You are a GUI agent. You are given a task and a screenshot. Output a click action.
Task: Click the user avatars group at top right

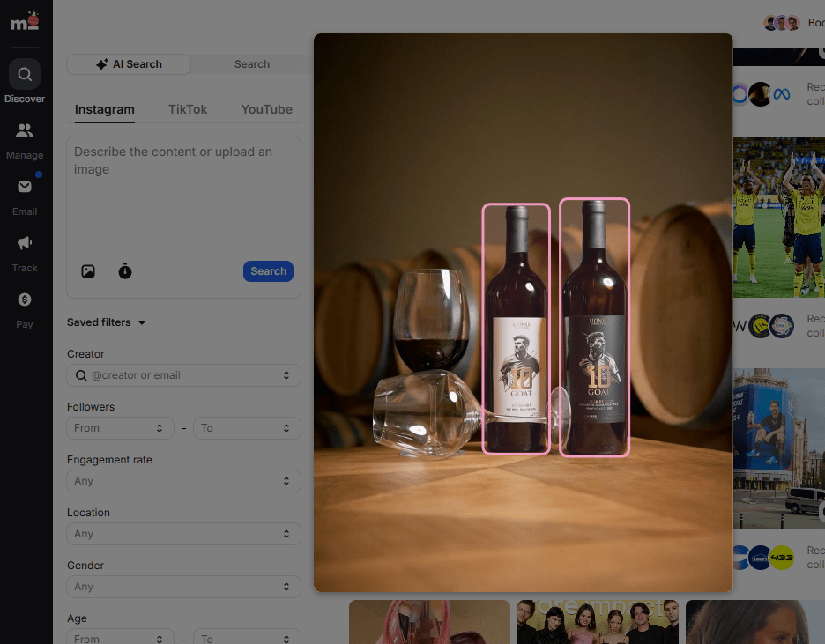(x=782, y=23)
